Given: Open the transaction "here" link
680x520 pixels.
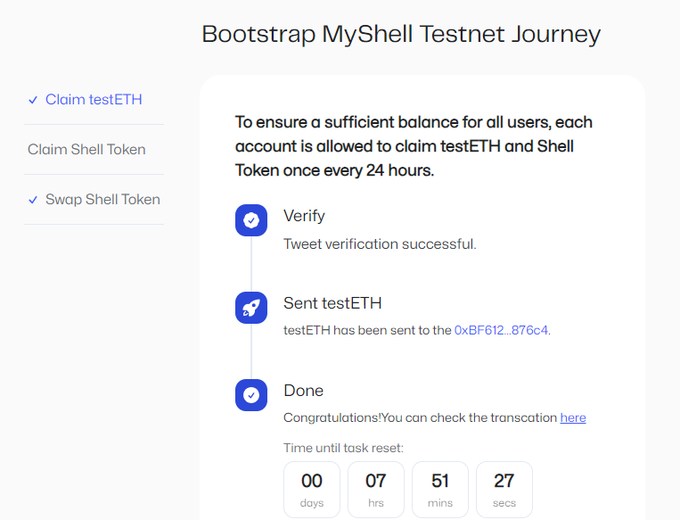Looking at the screenshot, I should (573, 418).
